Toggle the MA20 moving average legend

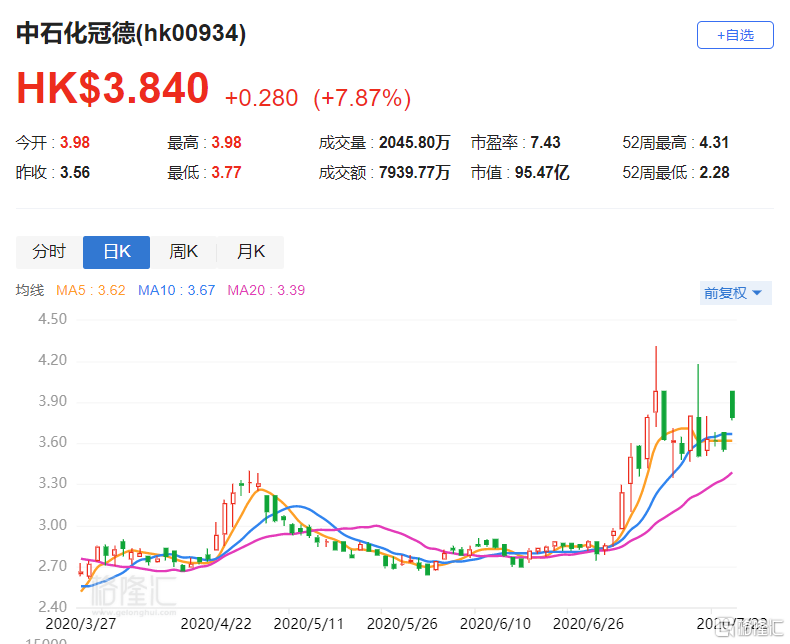(266, 291)
